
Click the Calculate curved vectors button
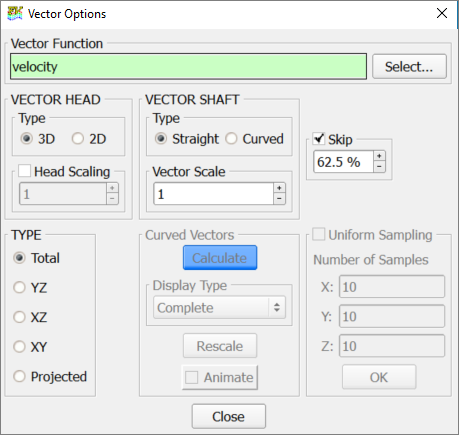click(x=220, y=258)
